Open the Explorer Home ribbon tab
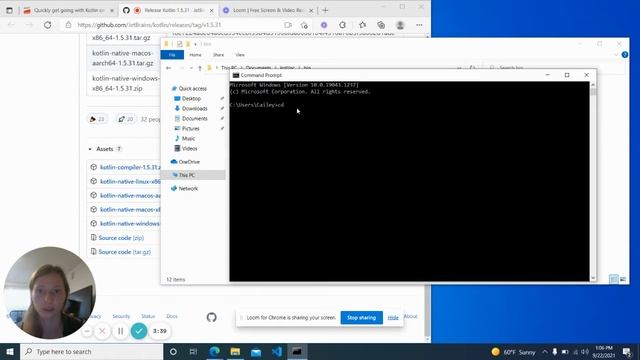 [x=195, y=55]
